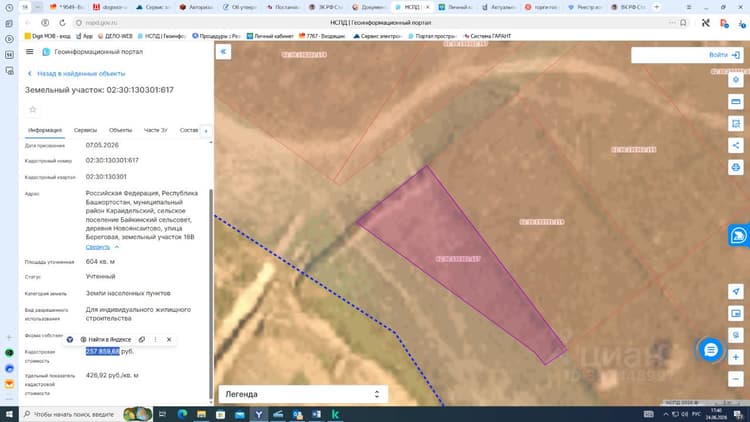
Task: Open the round chat button
Action: (x=711, y=350)
